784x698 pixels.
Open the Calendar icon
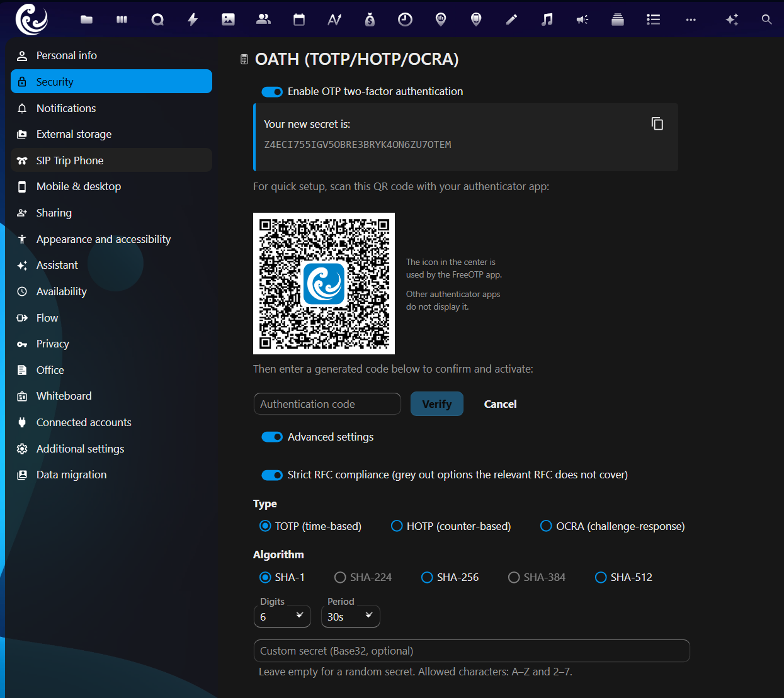point(299,20)
